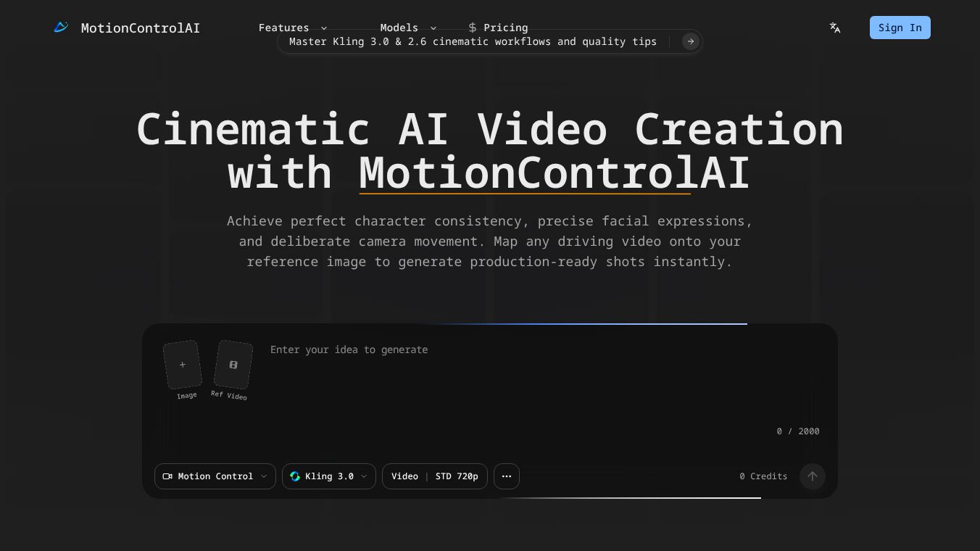Click the 0 Credits indicator

tap(763, 476)
